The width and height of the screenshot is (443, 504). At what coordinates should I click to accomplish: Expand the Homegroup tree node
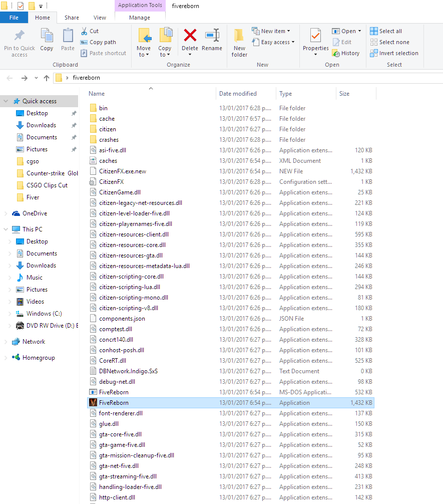(x=6, y=357)
